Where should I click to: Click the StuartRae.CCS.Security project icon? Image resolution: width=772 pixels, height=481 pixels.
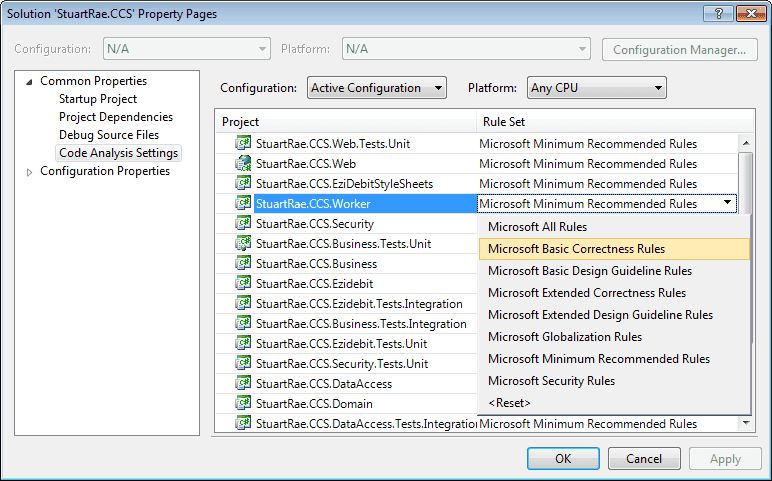click(x=242, y=224)
